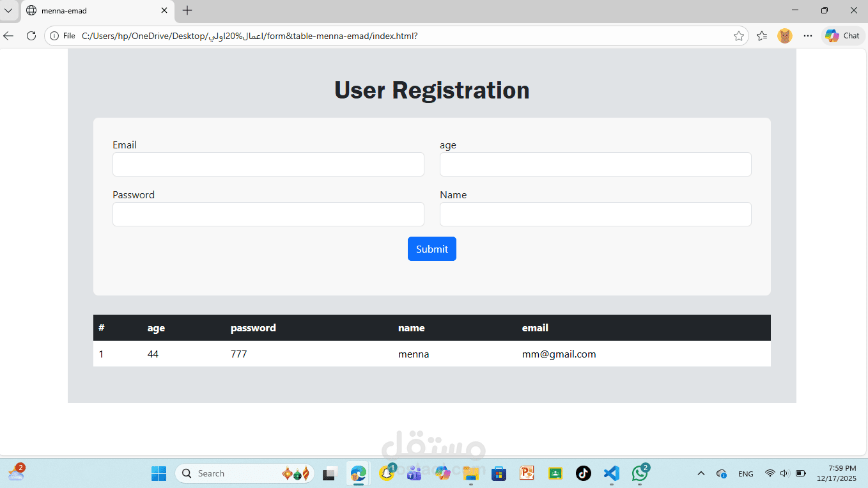
Task: Open PowerPoint from the taskbar
Action: click(526, 473)
